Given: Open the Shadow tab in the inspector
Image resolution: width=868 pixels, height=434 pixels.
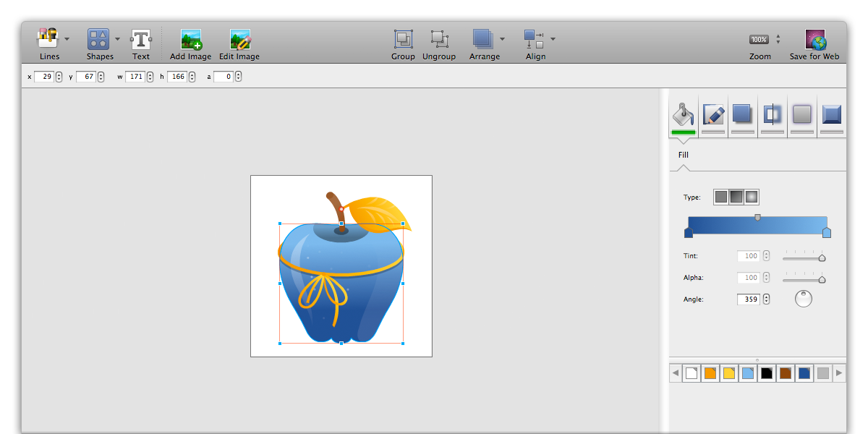Looking at the screenshot, I should tap(742, 115).
